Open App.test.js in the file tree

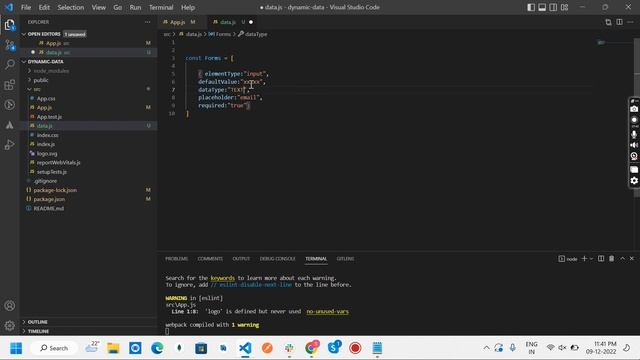click(x=49, y=117)
